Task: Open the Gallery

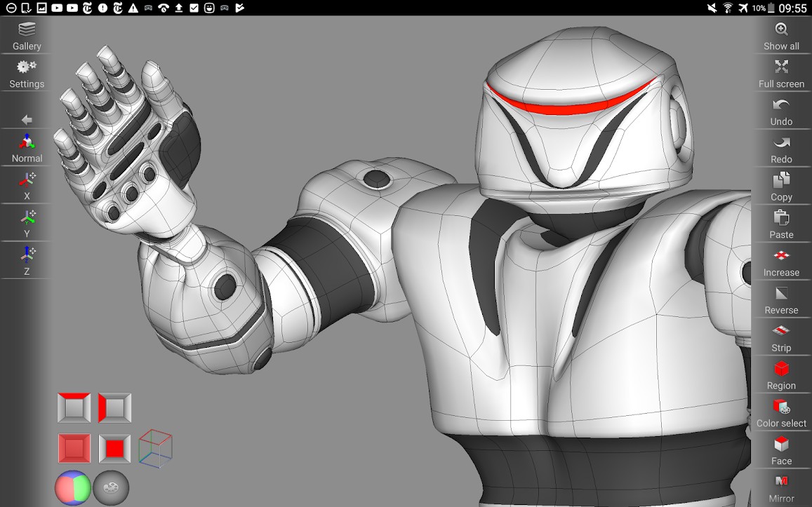Action: [x=27, y=36]
